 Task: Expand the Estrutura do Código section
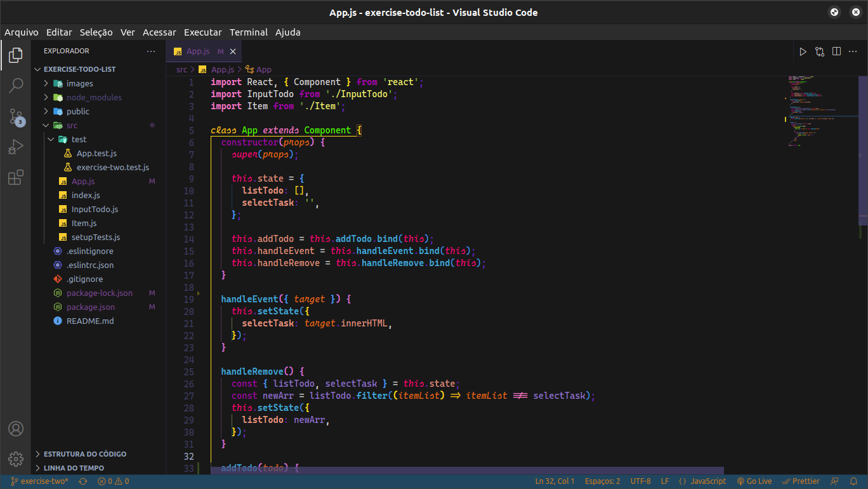97,454
